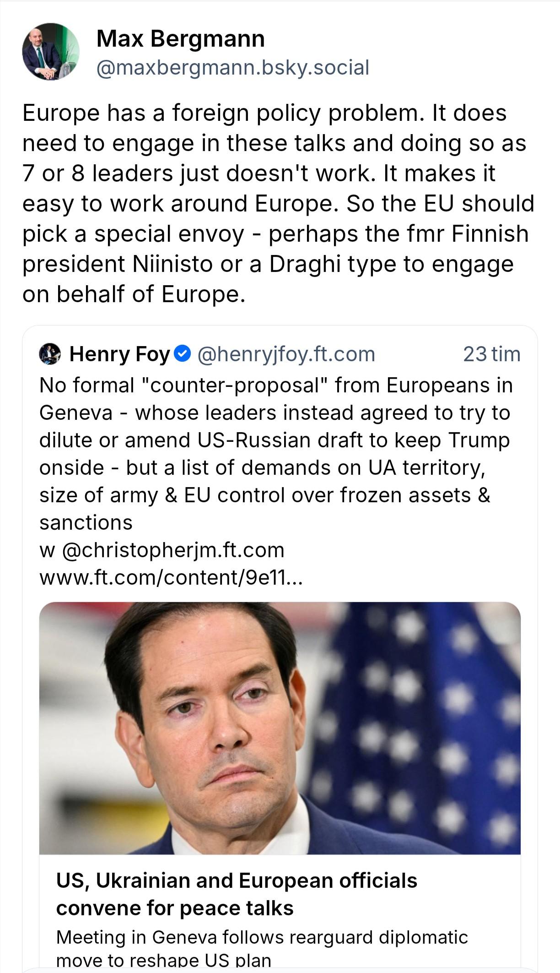This screenshot has width=560, height=973.
Task: Click the 'on behalf of Europe.' closing line
Action: [x=134, y=294]
